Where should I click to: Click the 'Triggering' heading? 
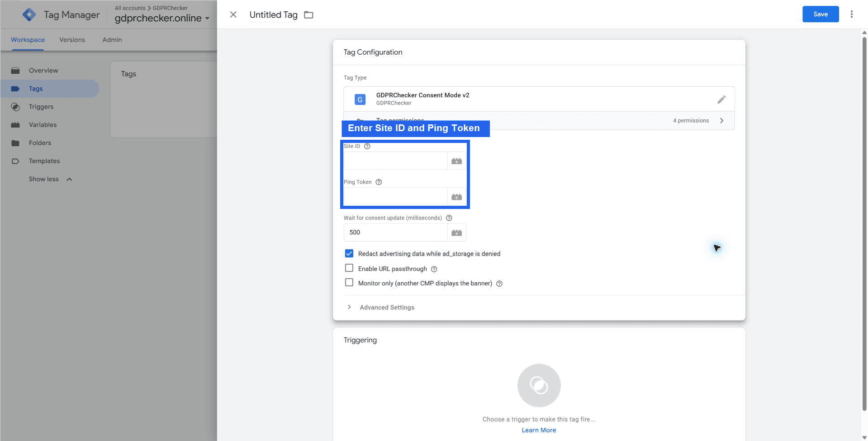[360, 340]
